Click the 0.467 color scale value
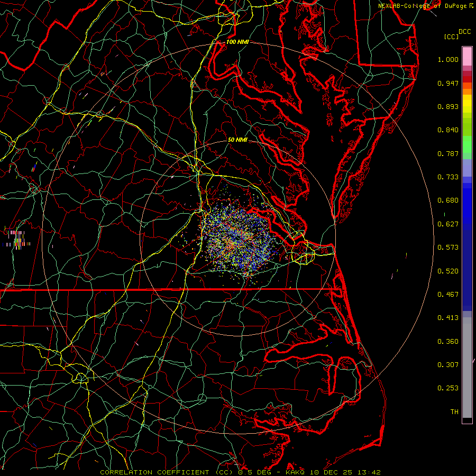476x476 pixels. [448, 295]
